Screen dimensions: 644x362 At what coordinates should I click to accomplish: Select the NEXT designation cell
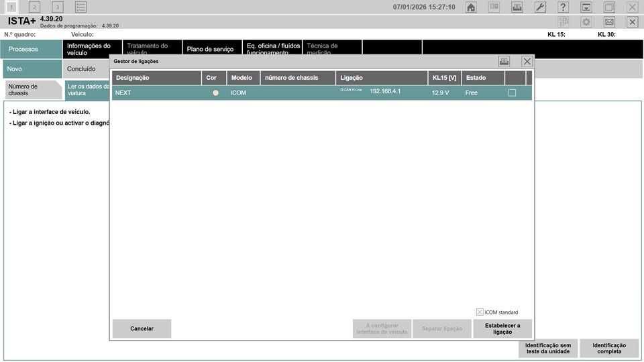click(x=123, y=93)
